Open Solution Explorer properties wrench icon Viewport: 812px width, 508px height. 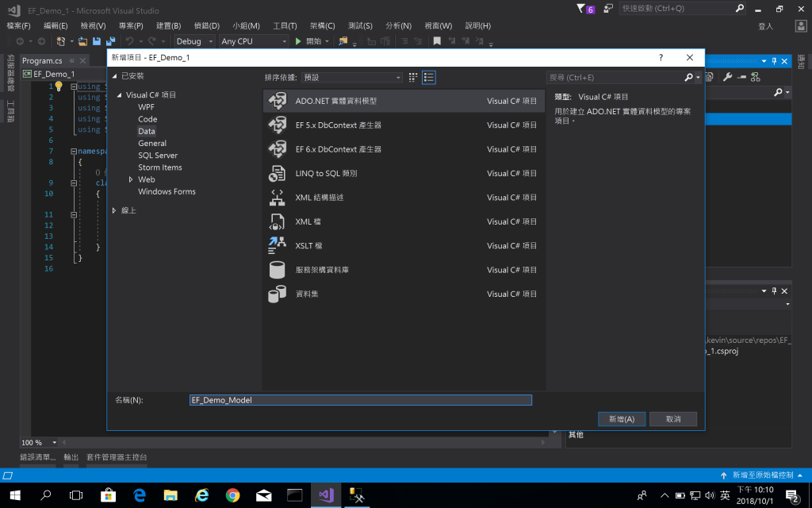pos(728,77)
